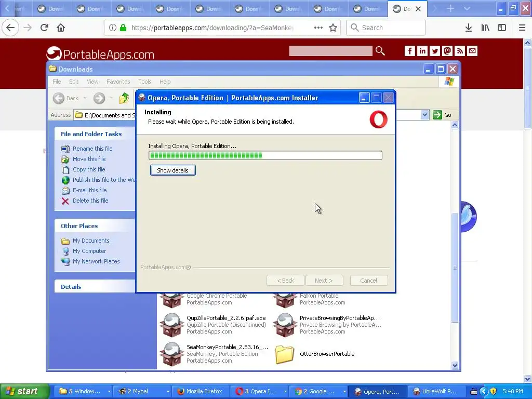The image size is (532, 399).
Task: Switch to LibreWolf taskbar button
Action: [435, 391]
